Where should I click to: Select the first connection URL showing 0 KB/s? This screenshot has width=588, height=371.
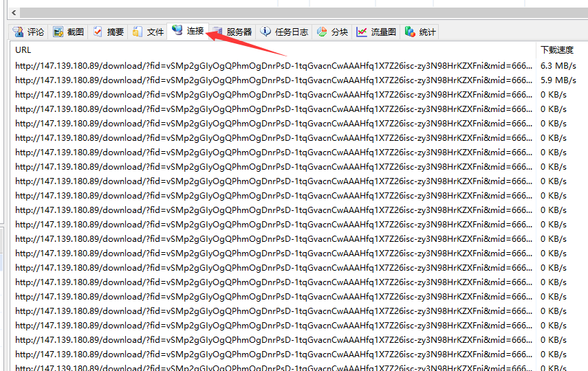point(273,95)
